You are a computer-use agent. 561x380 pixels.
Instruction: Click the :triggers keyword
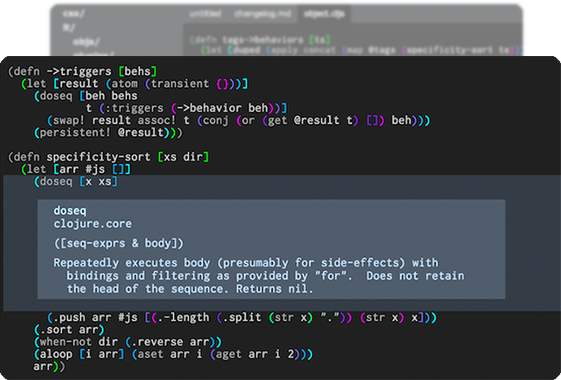click(x=134, y=108)
